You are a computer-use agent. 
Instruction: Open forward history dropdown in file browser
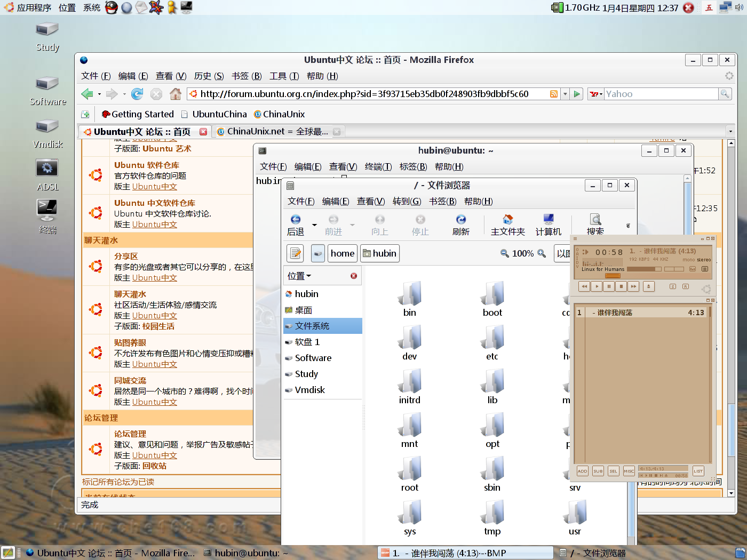tap(352, 225)
